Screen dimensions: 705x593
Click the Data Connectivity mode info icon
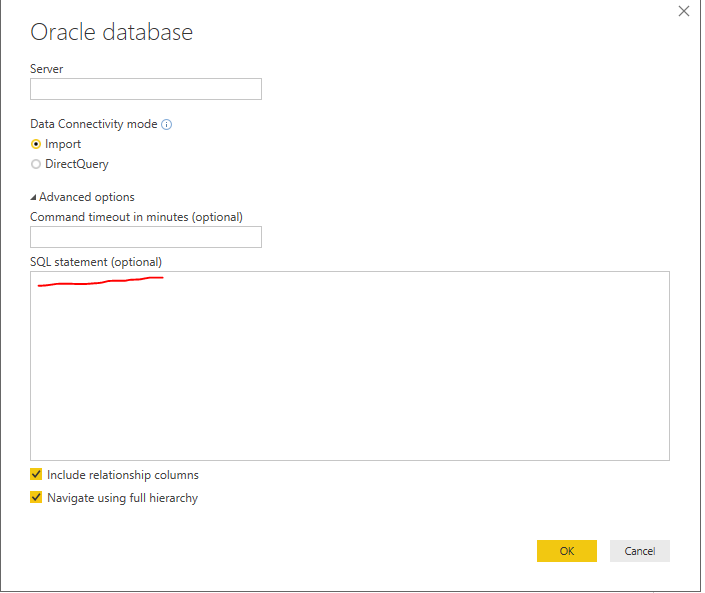pos(166,125)
